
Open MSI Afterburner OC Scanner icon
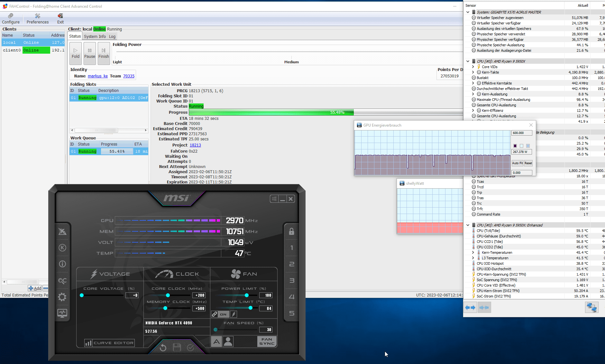(62, 280)
